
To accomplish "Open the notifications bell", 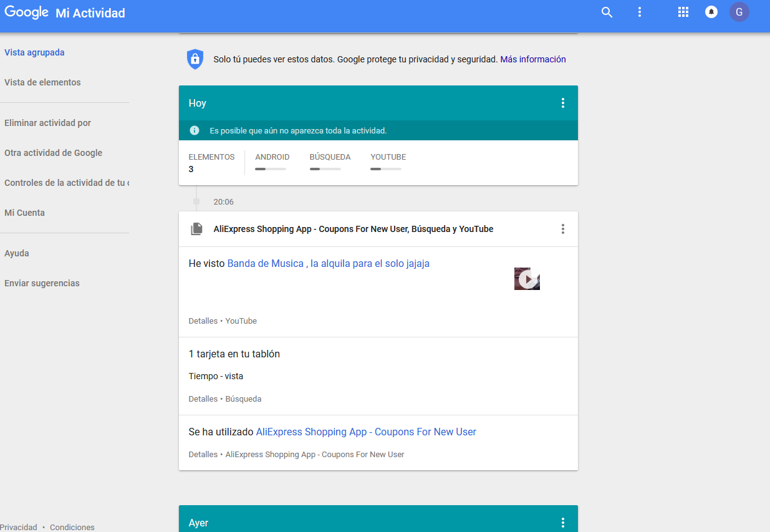I will point(711,12).
